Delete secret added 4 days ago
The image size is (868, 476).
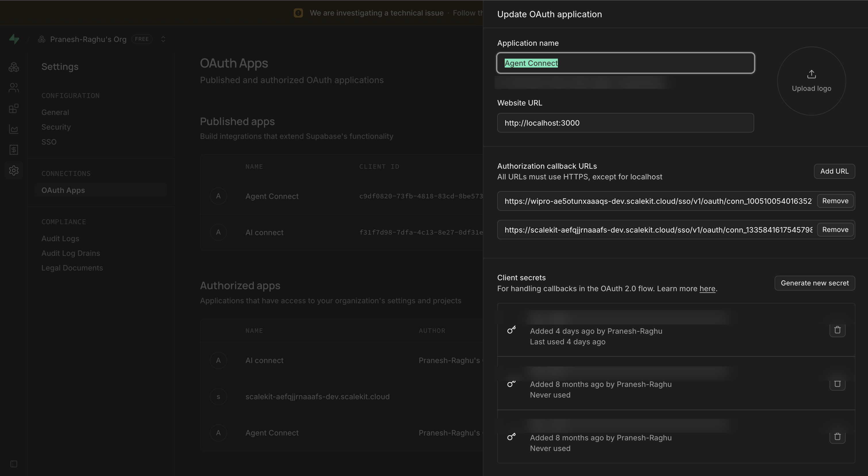[837, 330]
